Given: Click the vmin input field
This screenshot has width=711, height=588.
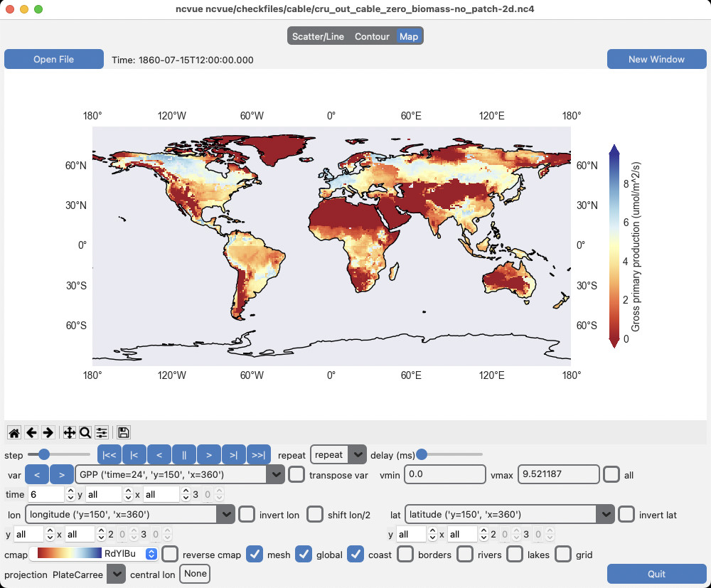Looking at the screenshot, I should click(445, 474).
